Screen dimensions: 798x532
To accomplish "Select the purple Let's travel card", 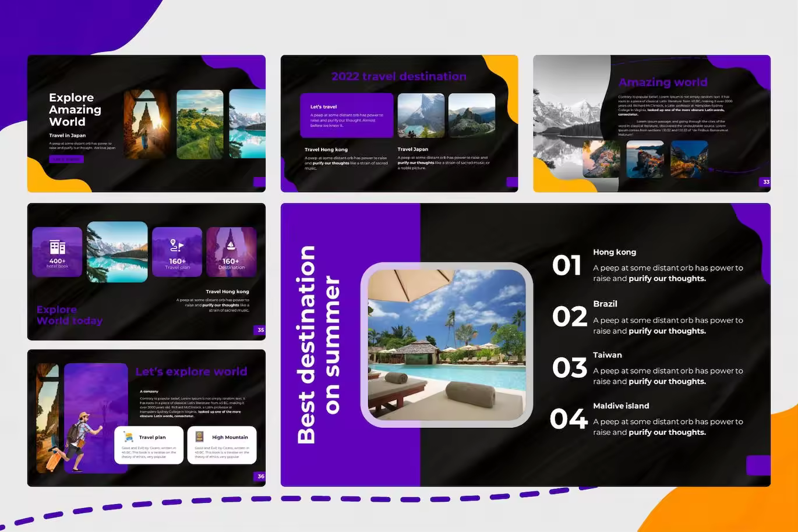I will pyautogui.click(x=347, y=115).
